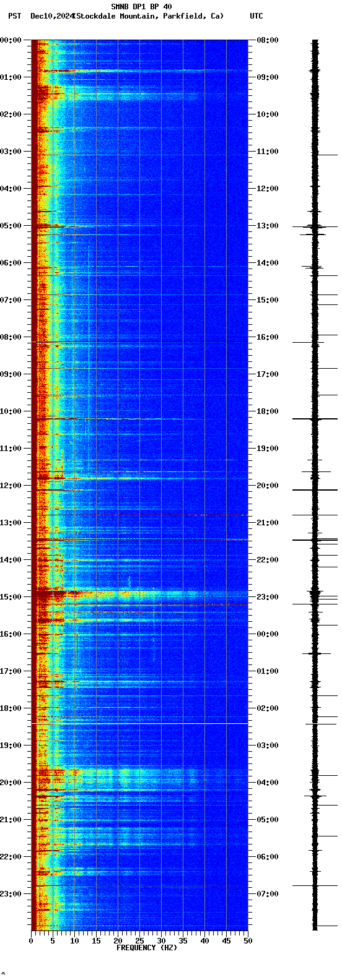Image resolution: width=342 pixels, height=980 pixels.
Task: Click the PST axis label "00:00"
Action: [11, 40]
